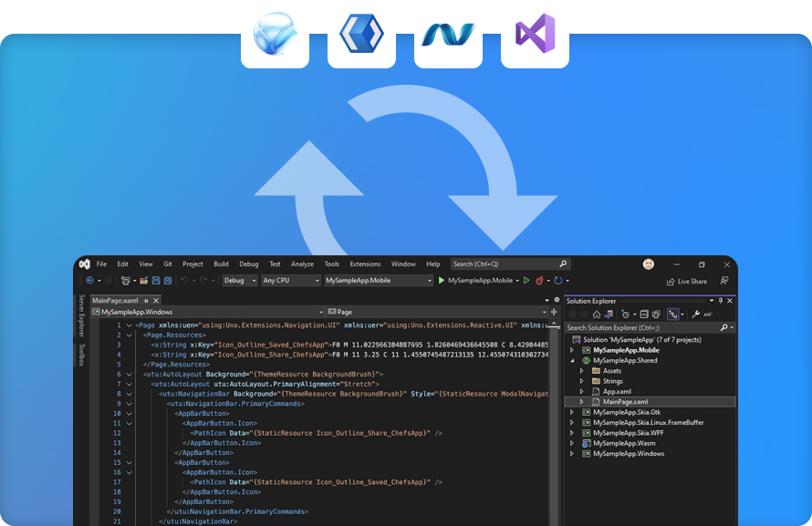The image size is (812, 526).
Task: Expand the MySampleApp.Wasm project node
Action: [x=572, y=443]
